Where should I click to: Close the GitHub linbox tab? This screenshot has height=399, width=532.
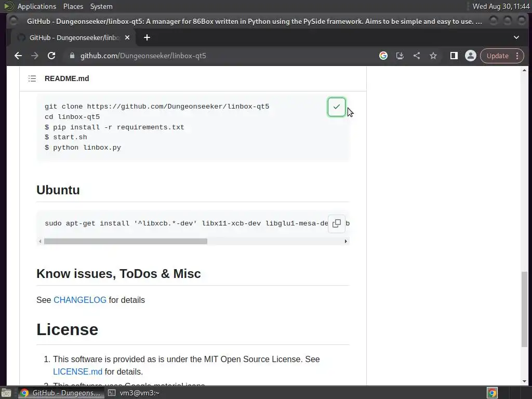(127, 37)
